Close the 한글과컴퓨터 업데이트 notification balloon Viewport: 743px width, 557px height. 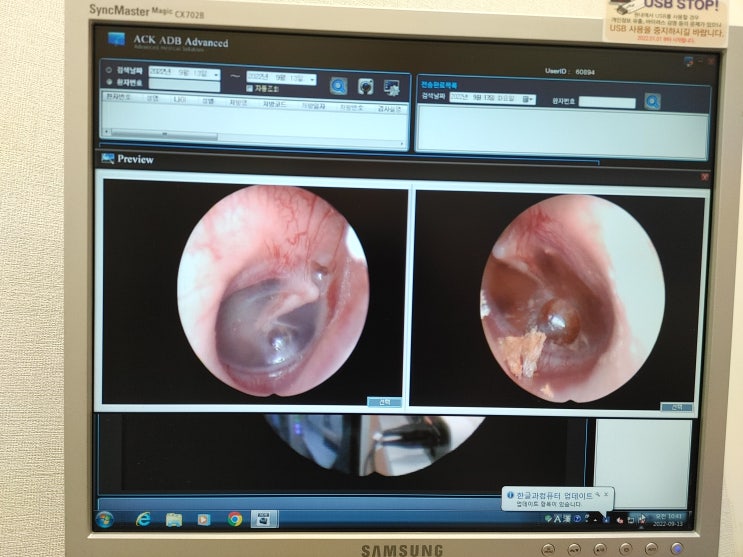coord(606,494)
